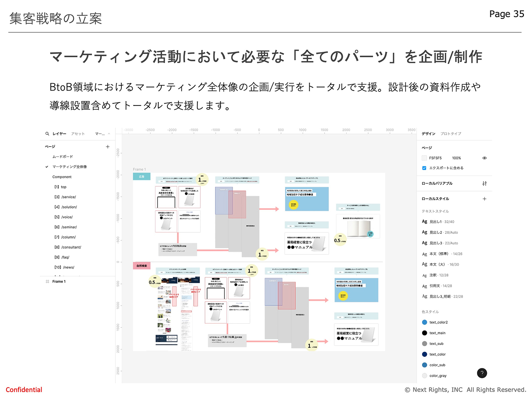Add a new page with the plus icon
The height and width of the screenshot is (398, 532).
tap(108, 147)
